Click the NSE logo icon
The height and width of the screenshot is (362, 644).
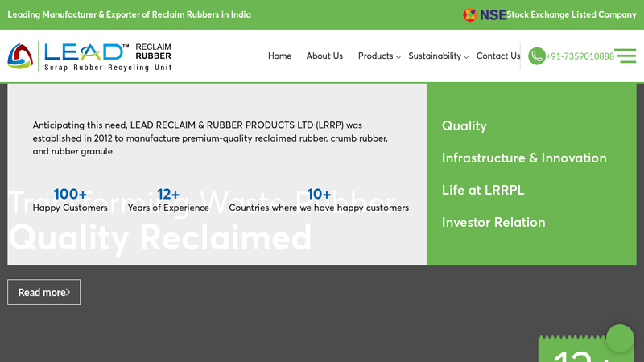tap(485, 14)
